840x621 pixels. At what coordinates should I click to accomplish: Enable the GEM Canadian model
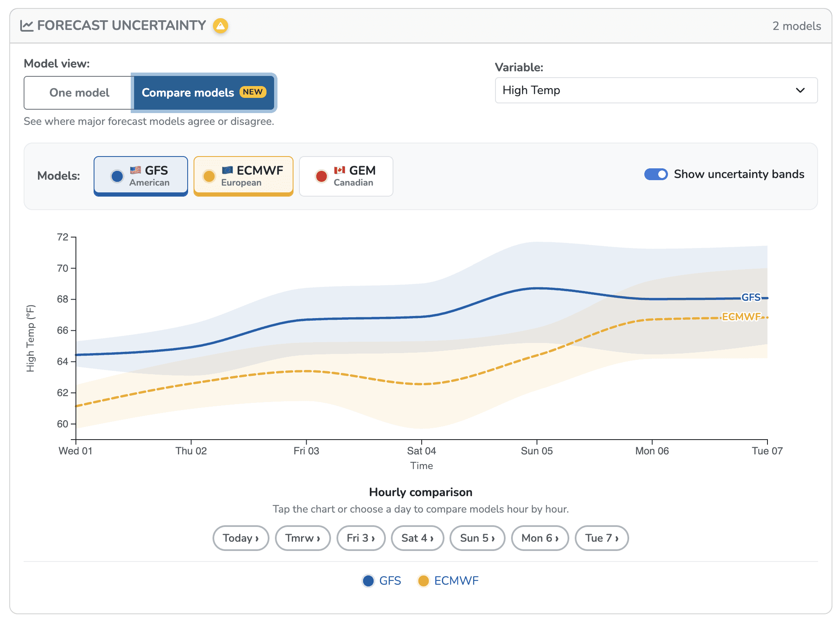point(346,176)
